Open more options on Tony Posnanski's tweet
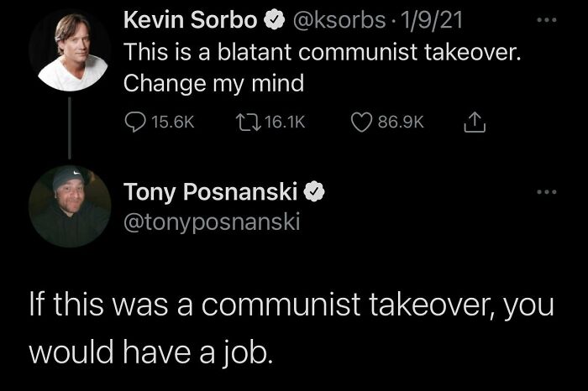 coord(548,192)
